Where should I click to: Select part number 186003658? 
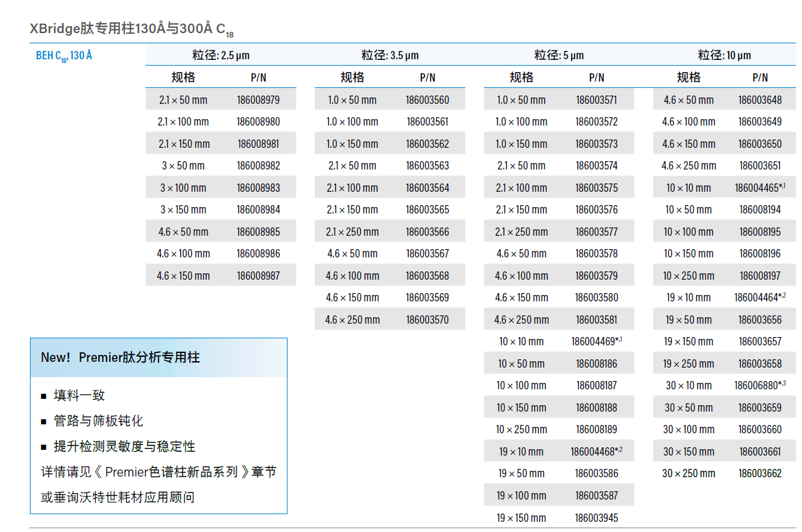point(760,364)
